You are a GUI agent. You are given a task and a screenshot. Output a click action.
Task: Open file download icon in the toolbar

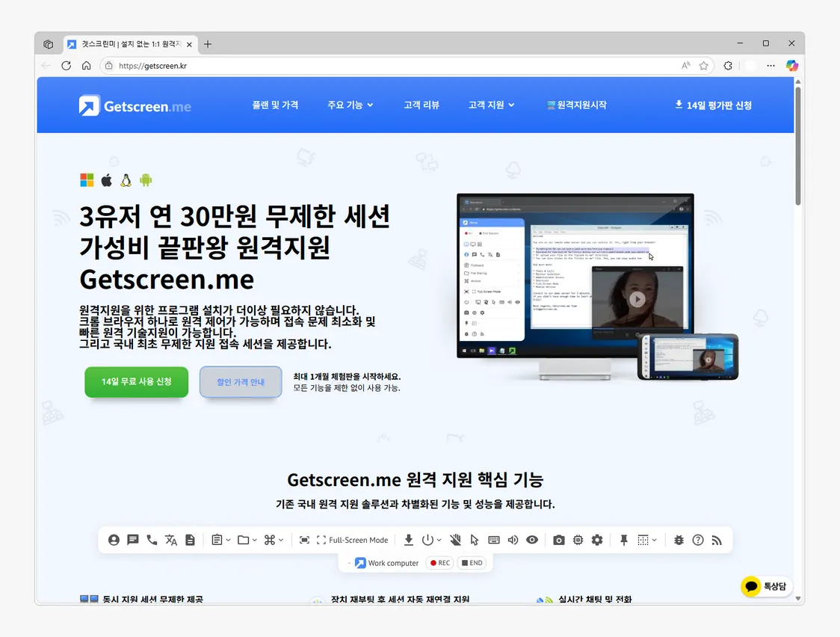pos(409,540)
